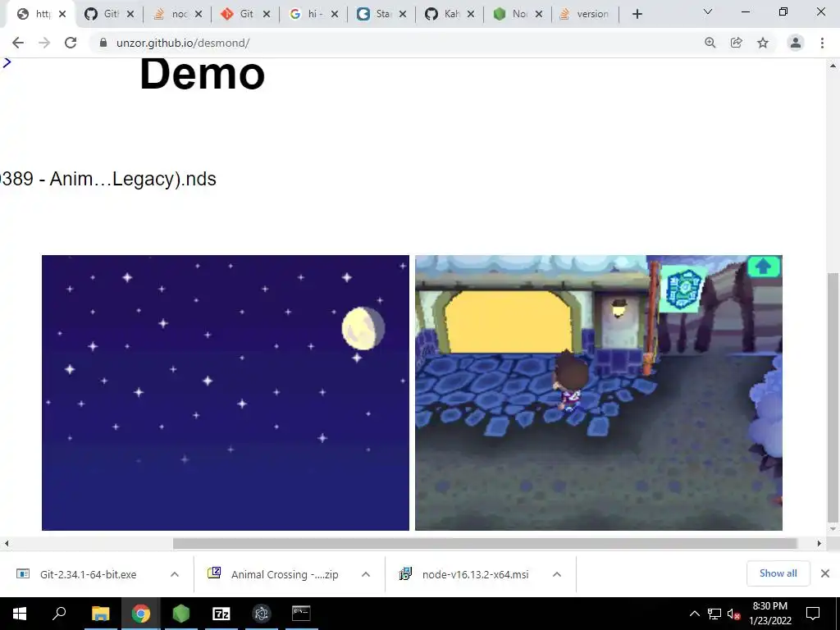The height and width of the screenshot is (630, 840).
Task: Expand options for the Git-2.34.1 download
Action: click(x=175, y=574)
